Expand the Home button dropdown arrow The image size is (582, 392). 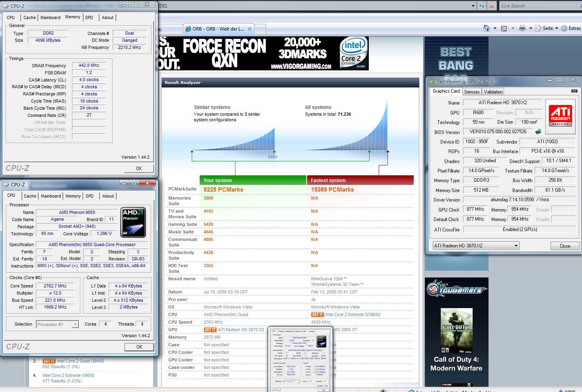[495, 28]
